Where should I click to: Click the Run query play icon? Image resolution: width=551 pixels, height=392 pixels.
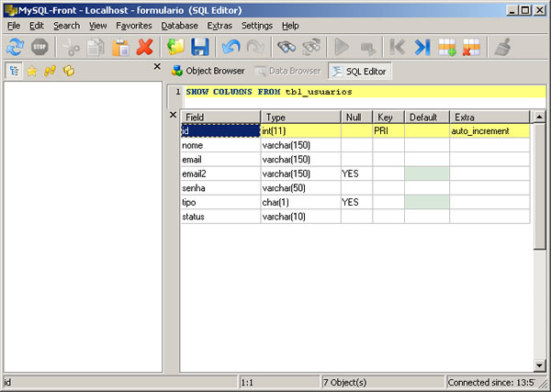[342, 47]
